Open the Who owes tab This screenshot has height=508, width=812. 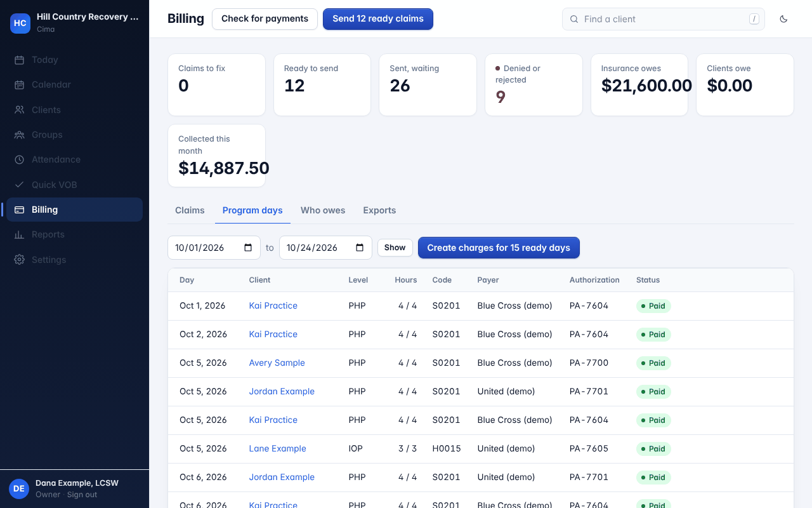click(x=323, y=210)
